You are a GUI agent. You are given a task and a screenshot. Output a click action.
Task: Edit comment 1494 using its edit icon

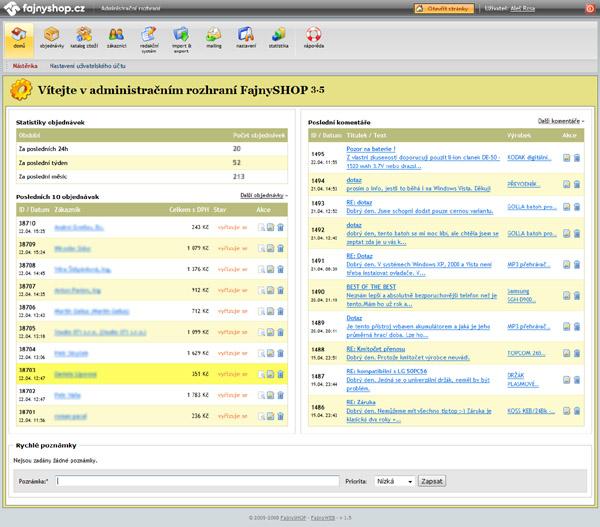point(567,184)
